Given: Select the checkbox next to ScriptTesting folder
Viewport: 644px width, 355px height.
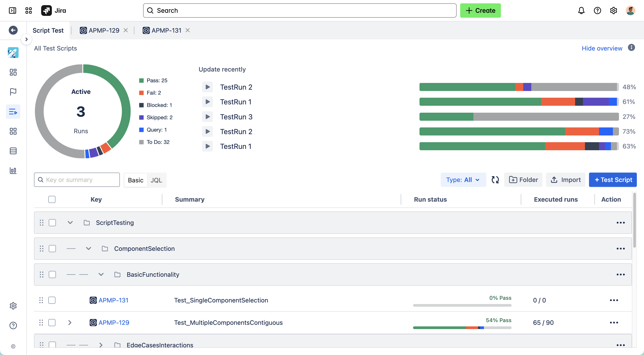Looking at the screenshot, I should tap(52, 222).
